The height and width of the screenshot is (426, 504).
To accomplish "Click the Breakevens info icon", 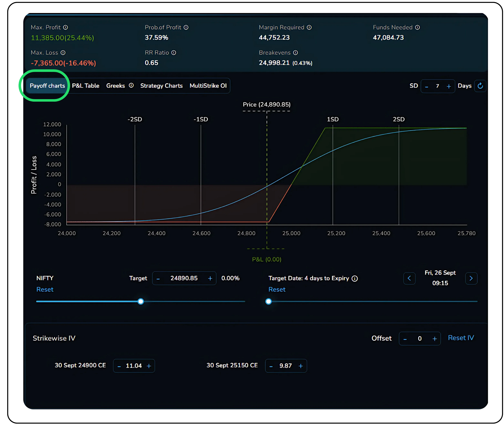I will 295,53.
